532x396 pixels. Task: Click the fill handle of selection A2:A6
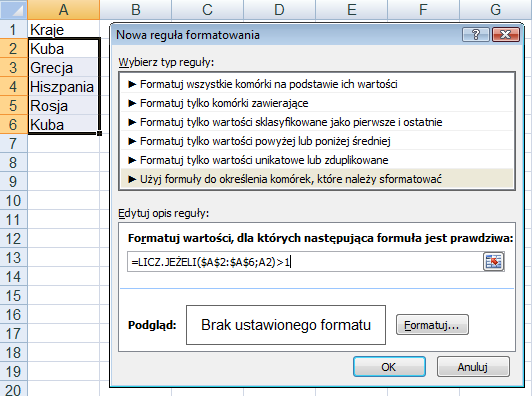(x=99, y=134)
